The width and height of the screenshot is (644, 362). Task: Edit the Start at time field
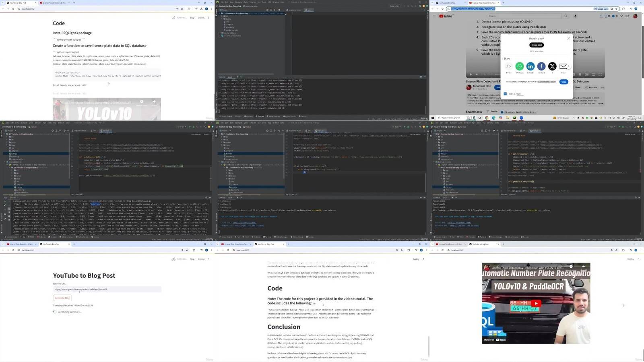click(520, 94)
